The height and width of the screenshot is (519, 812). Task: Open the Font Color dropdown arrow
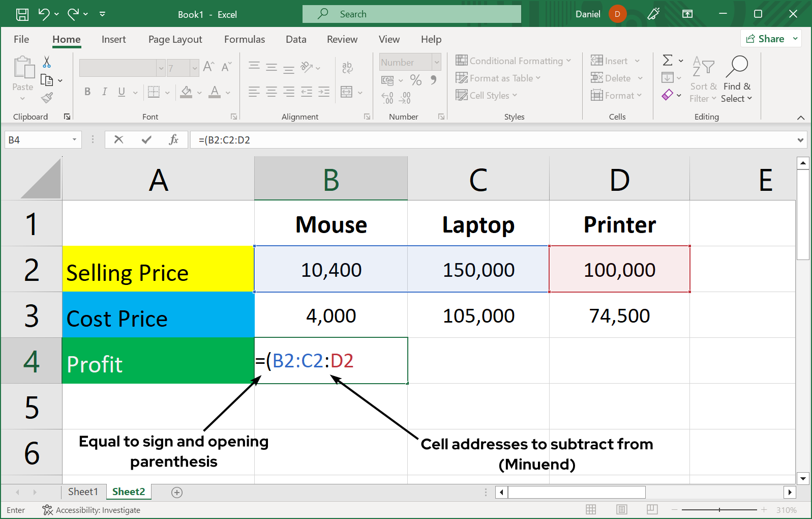228,93
